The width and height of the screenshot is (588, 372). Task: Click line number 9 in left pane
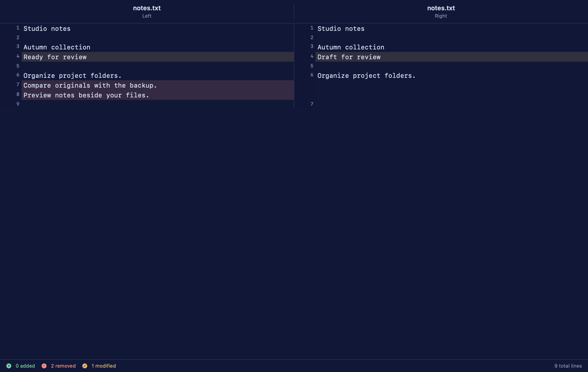pos(18,104)
